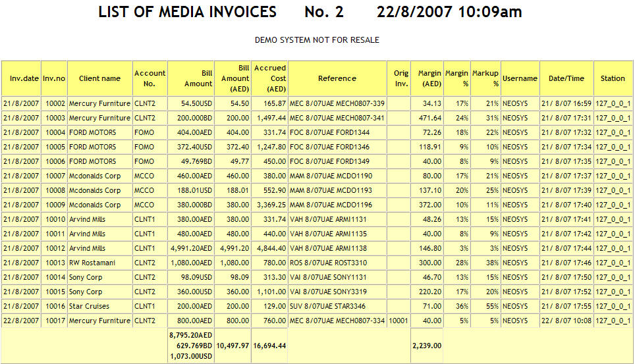Click reference MEC 8/07UAE MECH0807-334
Screen dimensions: 635x364
click(337, 321)
